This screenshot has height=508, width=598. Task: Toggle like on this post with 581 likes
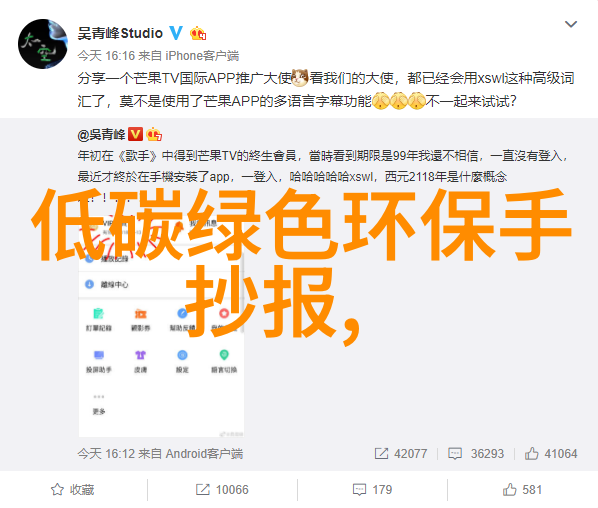click(522, 489)
